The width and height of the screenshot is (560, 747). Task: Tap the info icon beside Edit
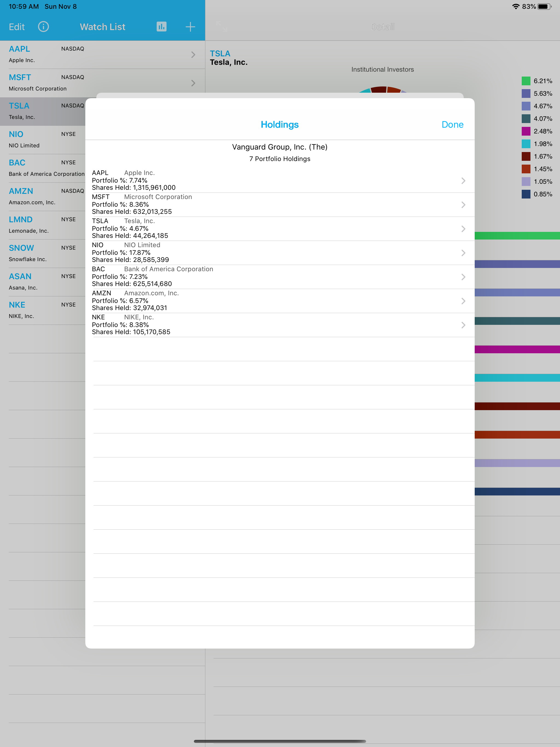coord(43,27)
